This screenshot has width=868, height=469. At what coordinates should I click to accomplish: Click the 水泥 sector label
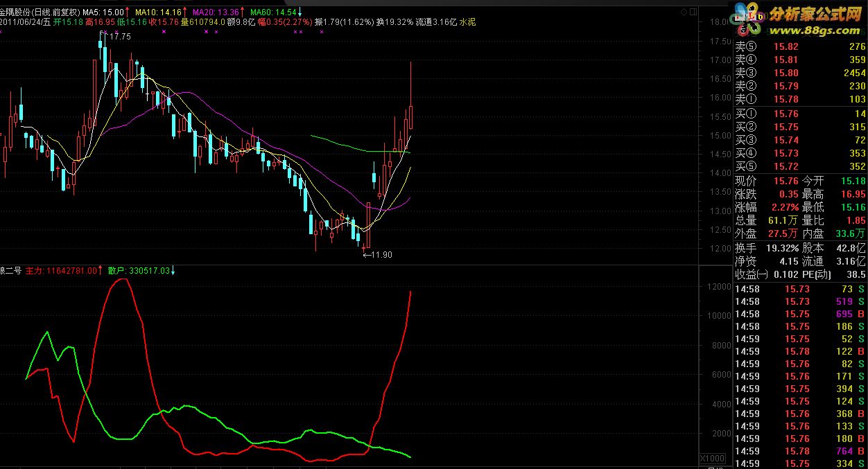point(467,22)
